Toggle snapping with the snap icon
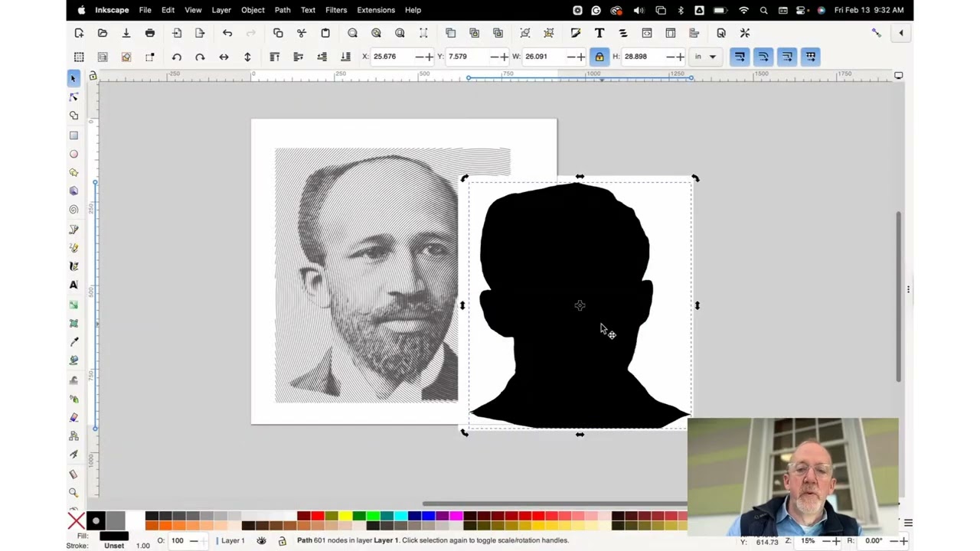Viewport: 980px width, 551px height. 877,33
